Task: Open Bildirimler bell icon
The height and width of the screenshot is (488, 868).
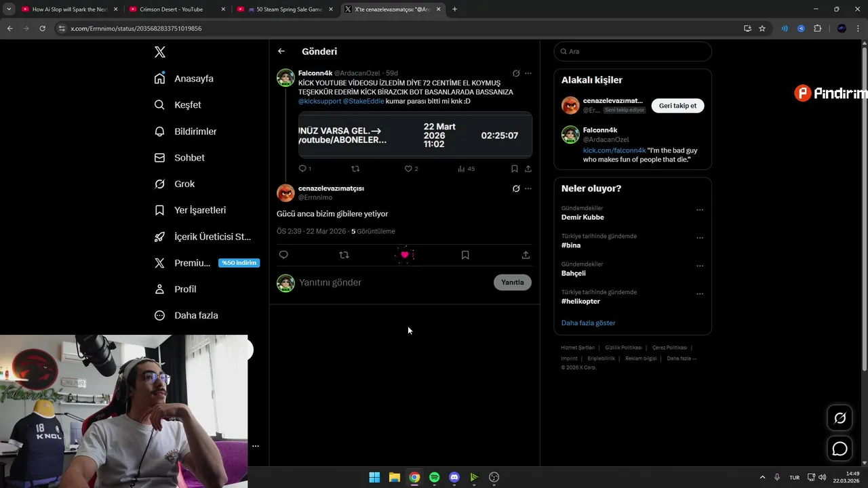Action: coord(159,131)
